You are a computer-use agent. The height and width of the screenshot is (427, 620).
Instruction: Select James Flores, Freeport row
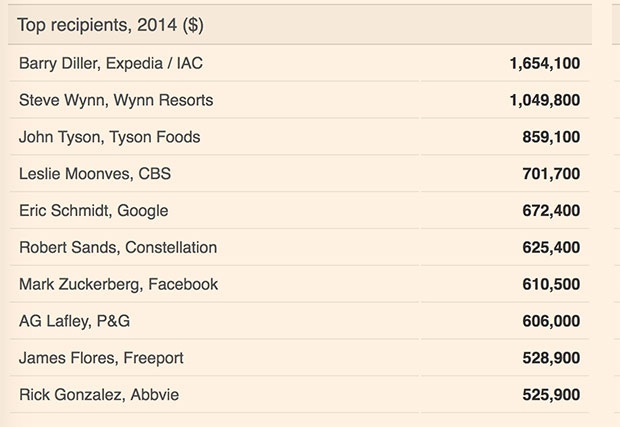tap(300, 357)
